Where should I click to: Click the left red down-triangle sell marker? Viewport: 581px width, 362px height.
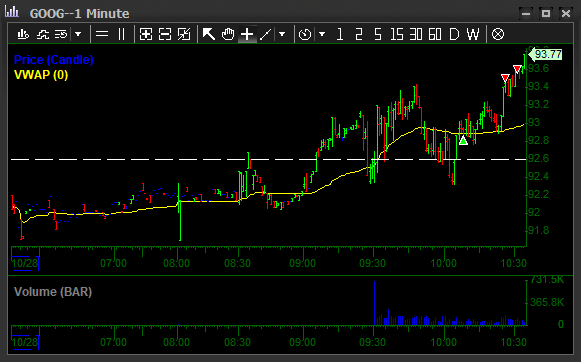point(505,78)
